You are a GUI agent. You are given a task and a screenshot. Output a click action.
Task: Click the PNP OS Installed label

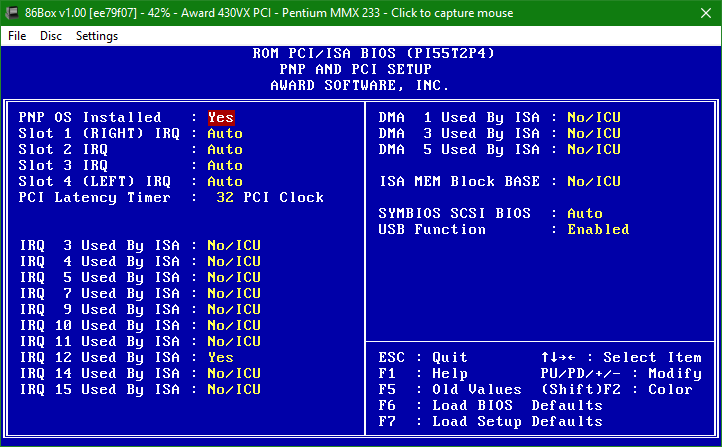90,117
